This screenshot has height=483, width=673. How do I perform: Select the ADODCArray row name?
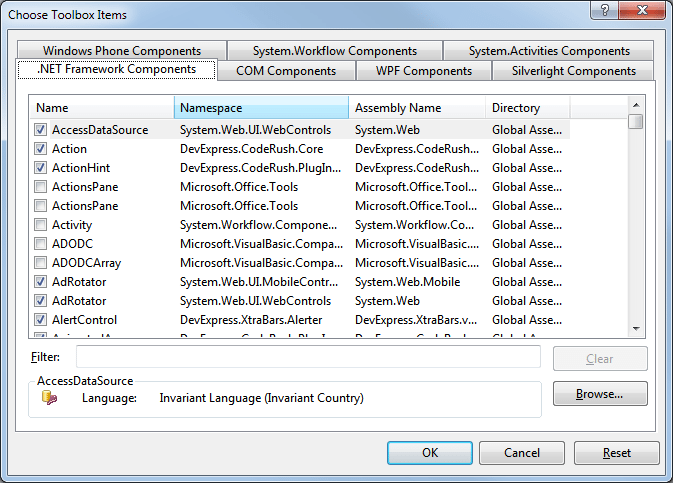87,262
